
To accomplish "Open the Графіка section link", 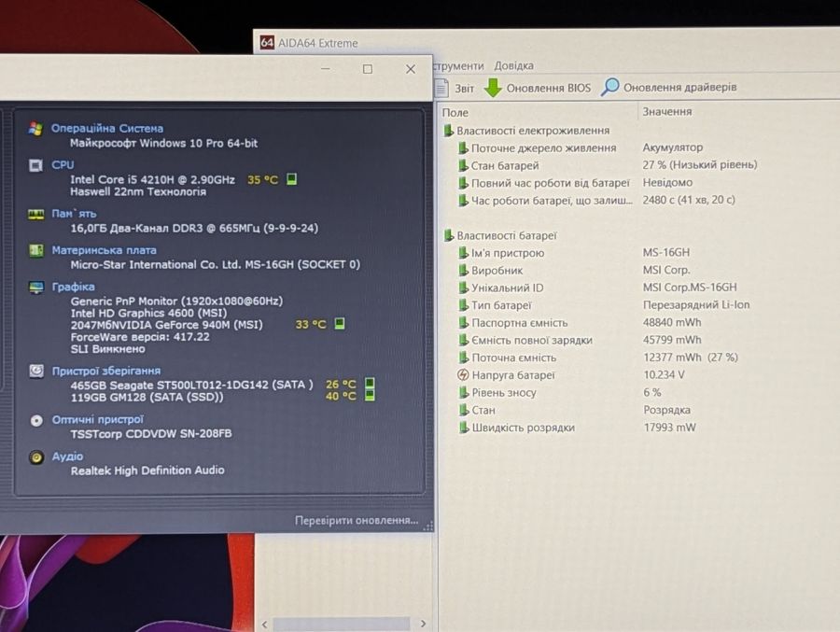I will pos(74,287).
